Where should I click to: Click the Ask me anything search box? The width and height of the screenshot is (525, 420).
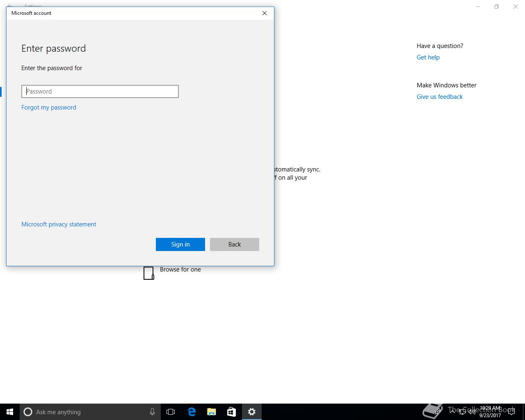90,412
